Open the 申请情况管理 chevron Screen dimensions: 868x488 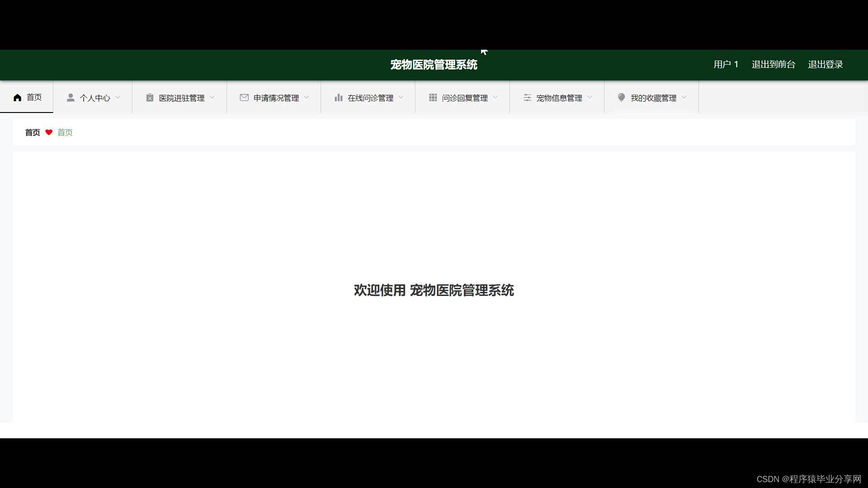point(307,97)
